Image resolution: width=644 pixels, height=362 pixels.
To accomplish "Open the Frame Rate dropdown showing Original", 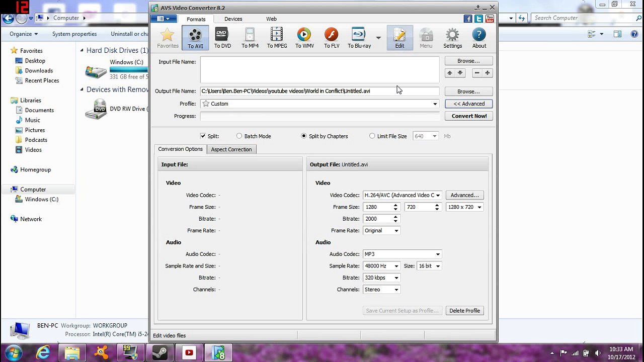I will pyautogui.click(x=381, y=231).
